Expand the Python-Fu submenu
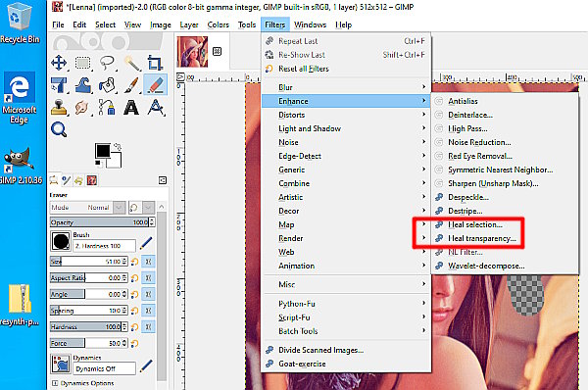588x390 pixels. pos(346,304)
